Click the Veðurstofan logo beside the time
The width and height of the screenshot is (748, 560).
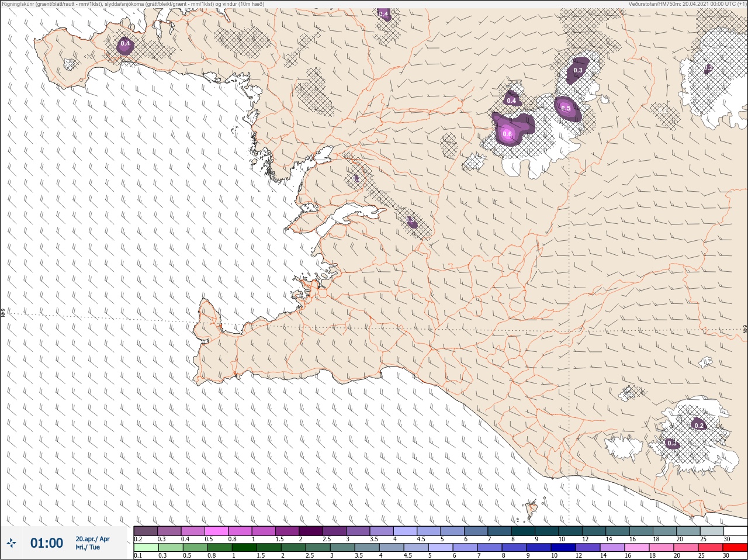tap(11, 543)
